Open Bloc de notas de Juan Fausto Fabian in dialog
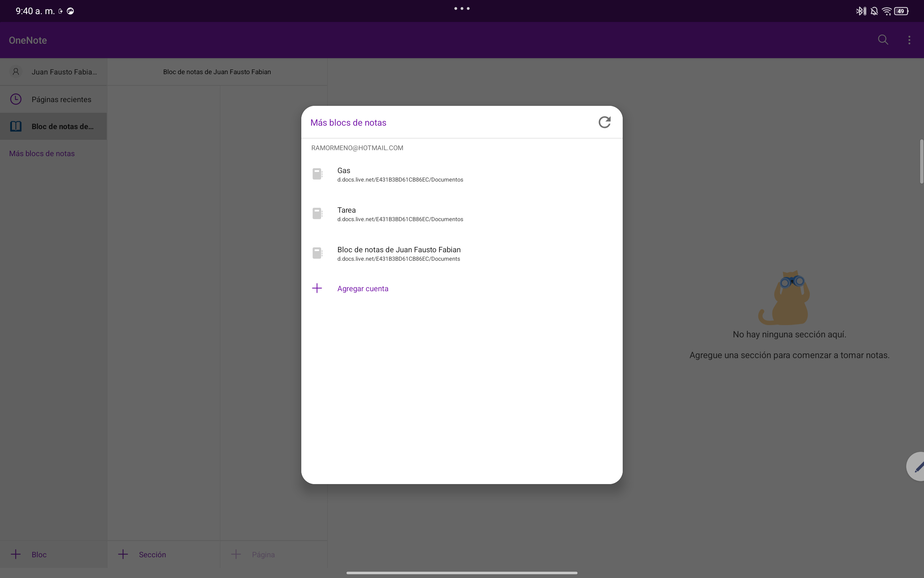 coord(462,254)
